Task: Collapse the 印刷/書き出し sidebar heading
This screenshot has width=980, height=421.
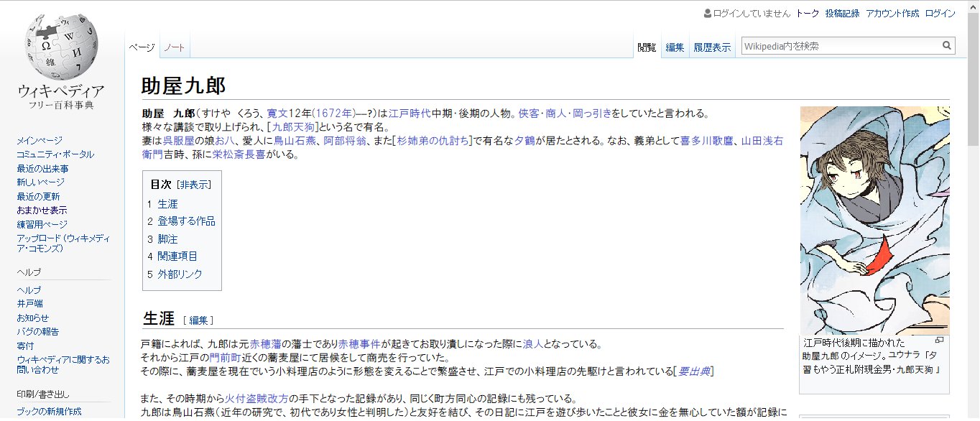Action: [x=43, y=394]
